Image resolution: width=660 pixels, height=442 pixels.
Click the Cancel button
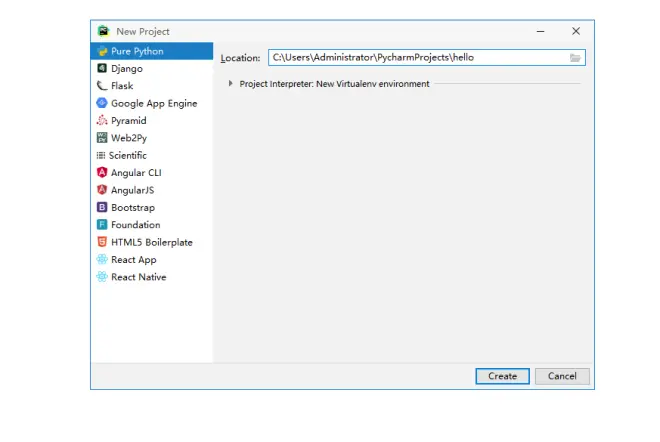point(562,376)
